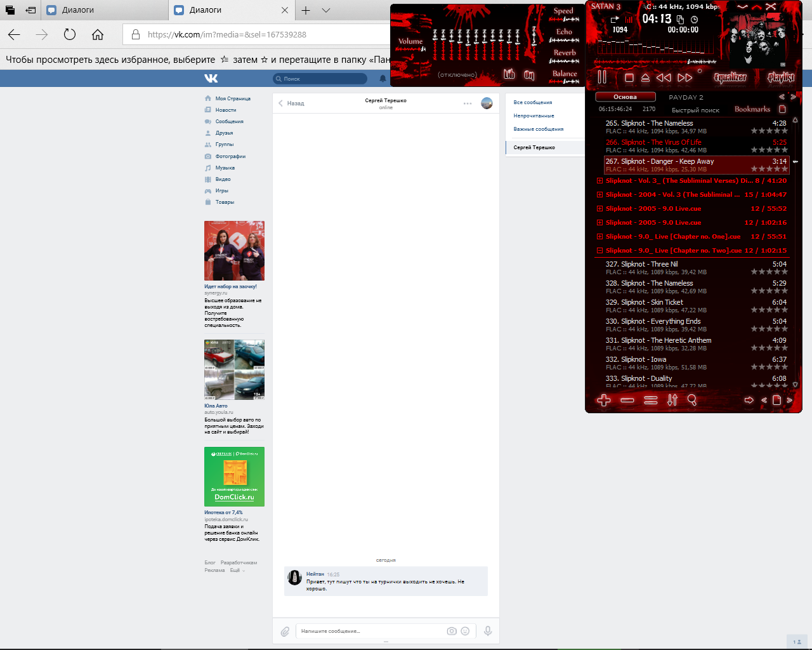The height and width of the screenshot is (650, 812).
Task: Stop playback in the music player
Action: [x=629, y=77]
